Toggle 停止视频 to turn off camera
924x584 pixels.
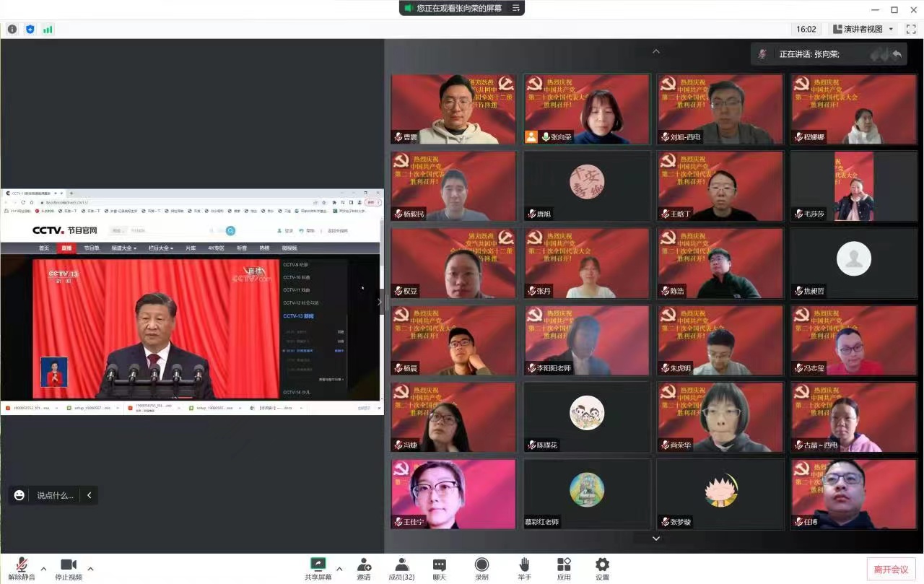69,568
